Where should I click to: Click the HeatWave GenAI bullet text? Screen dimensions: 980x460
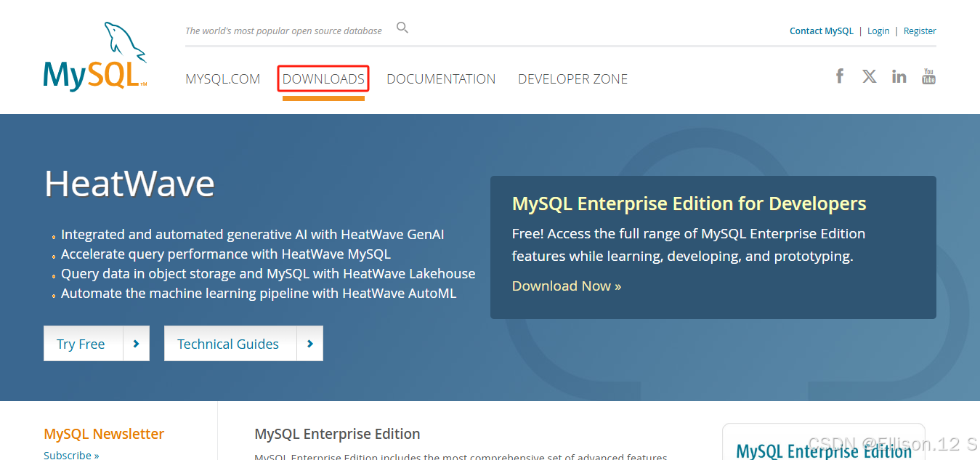click(x=252, y=235)
